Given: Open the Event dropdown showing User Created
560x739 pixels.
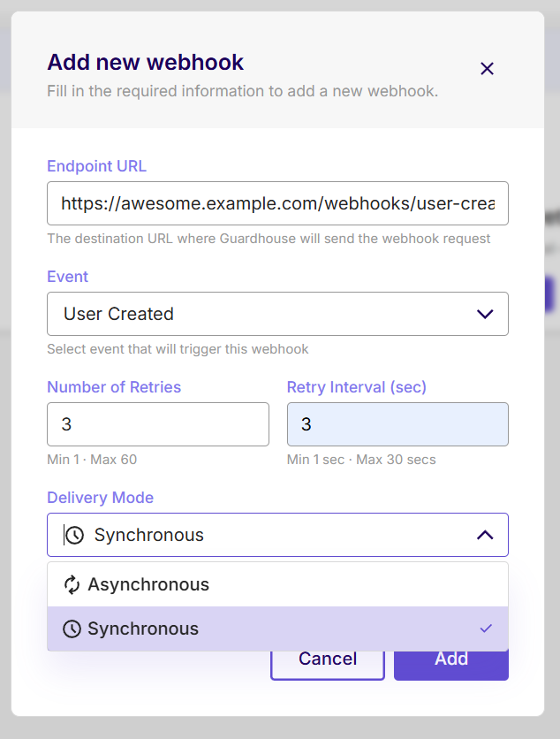Looking at the screenshot, I should point(277,314).
